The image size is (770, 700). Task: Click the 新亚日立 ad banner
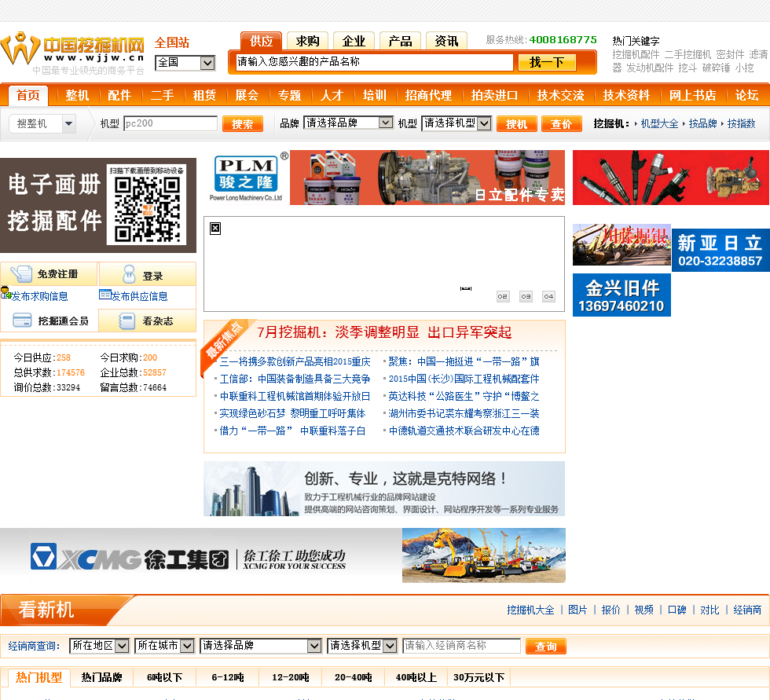(x=720, y=251)
